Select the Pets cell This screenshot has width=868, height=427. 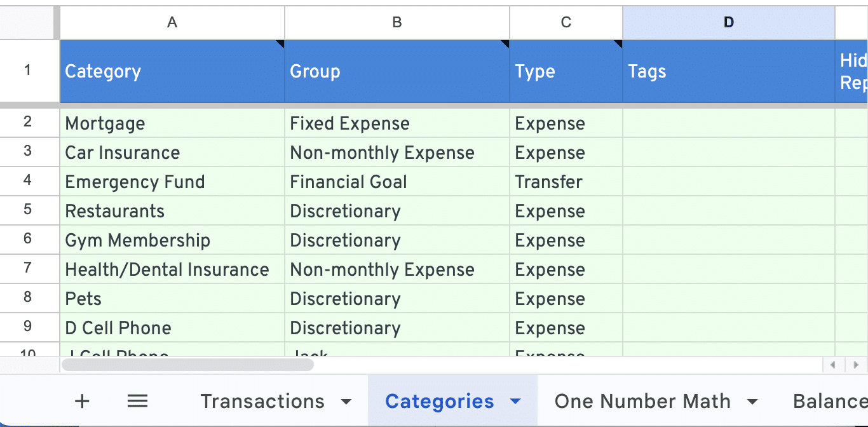(172, 299)
